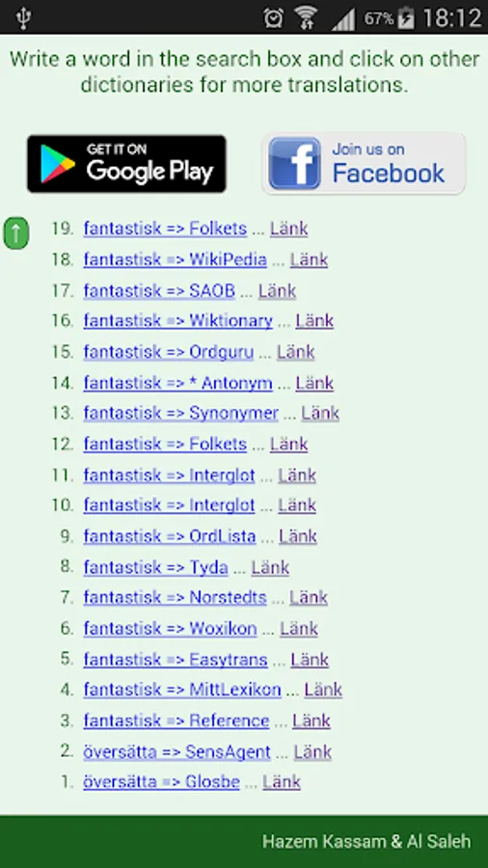The width and height of the screenshot is (488, 868).
Task: Open fantastisk => WikiPedia link
Action: point(175,259)
